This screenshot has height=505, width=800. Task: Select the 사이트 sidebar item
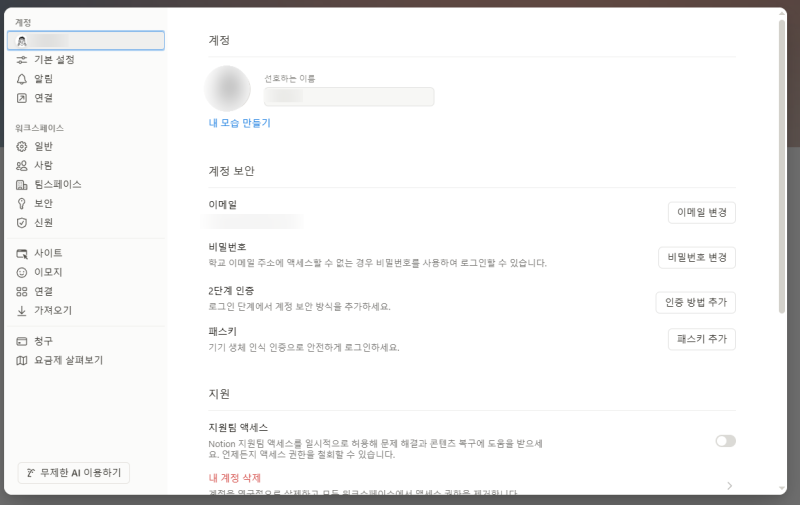86,254
